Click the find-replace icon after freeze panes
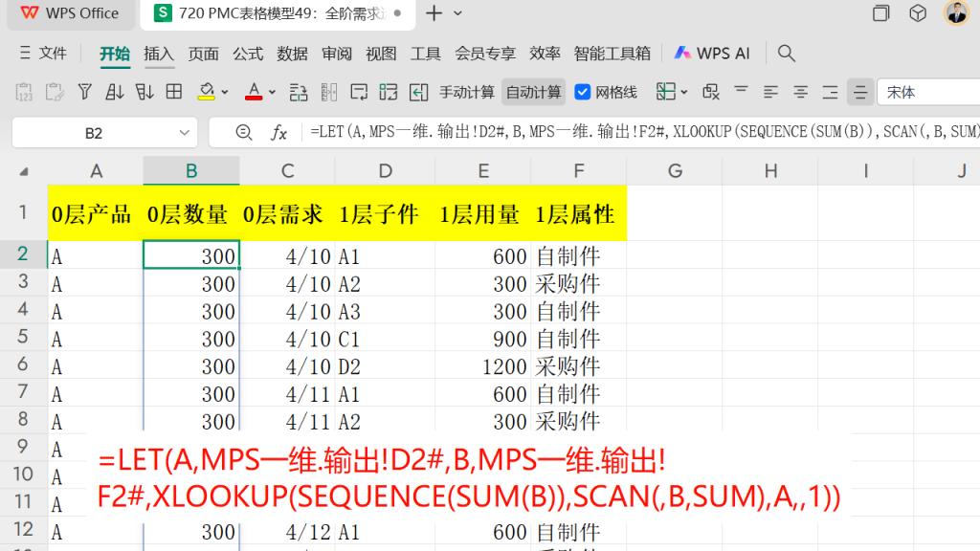 tap(711, 93)
